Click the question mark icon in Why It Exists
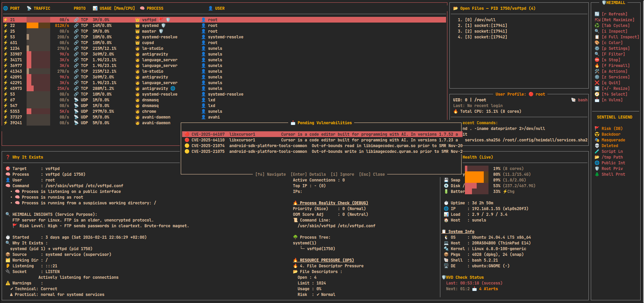 point(8,157)
